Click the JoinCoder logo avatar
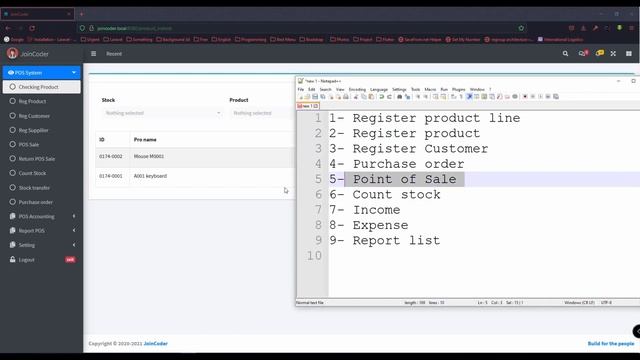The width and height of the screenshot is (640, 360). (x=12, y=53)
